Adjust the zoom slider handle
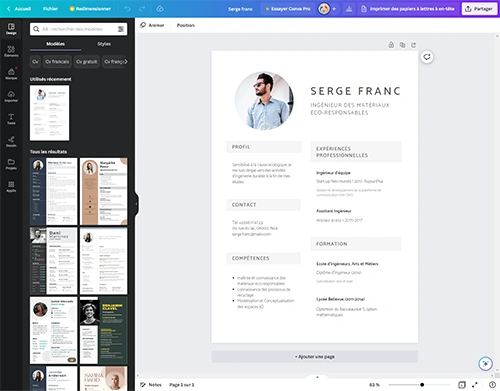500x391 pixels. click(422, 385)
